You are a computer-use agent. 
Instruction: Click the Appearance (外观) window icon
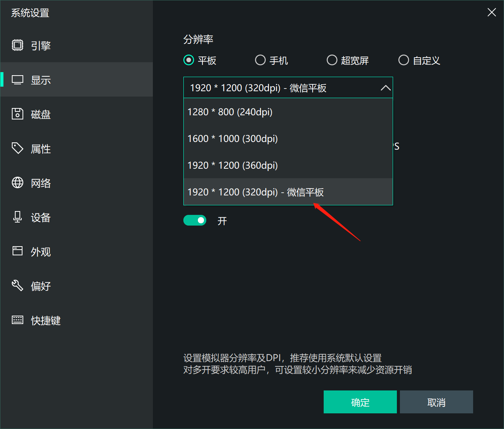(x=18, y=251)
